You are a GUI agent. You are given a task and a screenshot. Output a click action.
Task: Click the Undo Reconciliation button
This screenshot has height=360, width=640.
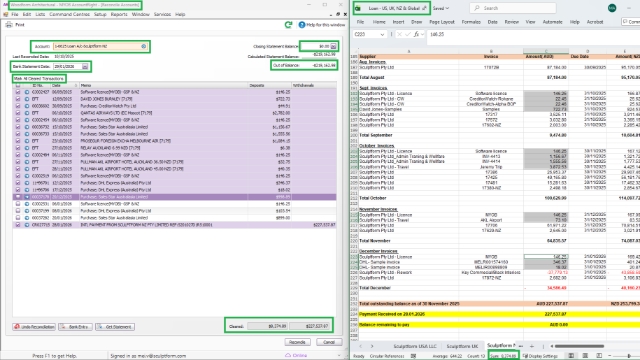pos(34,327)
